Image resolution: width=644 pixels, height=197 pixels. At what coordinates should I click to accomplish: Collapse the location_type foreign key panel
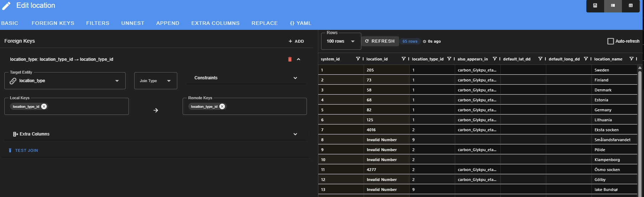[x=298, y=59]
